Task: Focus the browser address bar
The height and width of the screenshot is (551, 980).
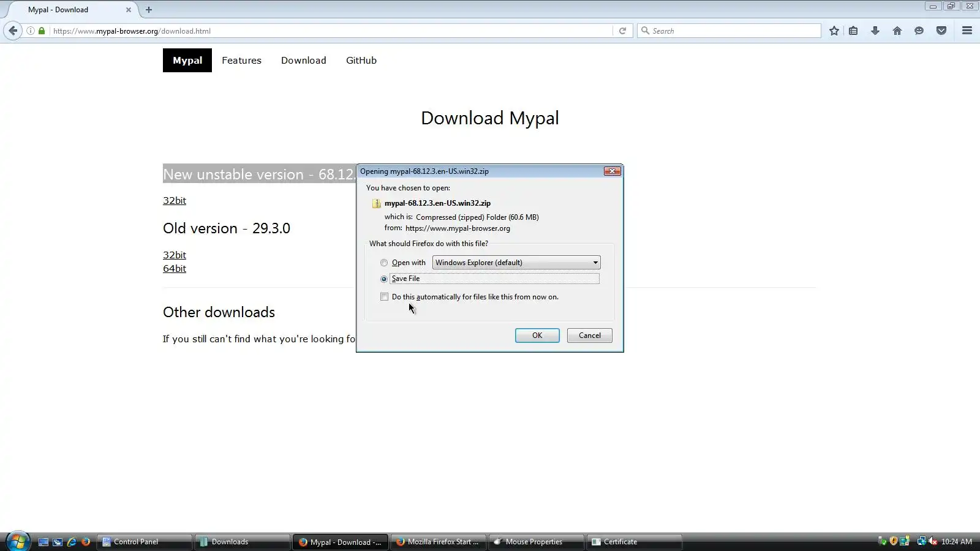Action: 331,31
